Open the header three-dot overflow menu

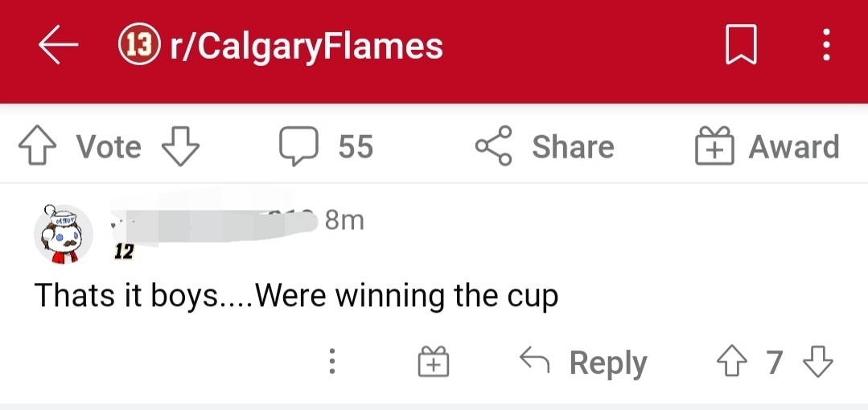coord(826,47)
